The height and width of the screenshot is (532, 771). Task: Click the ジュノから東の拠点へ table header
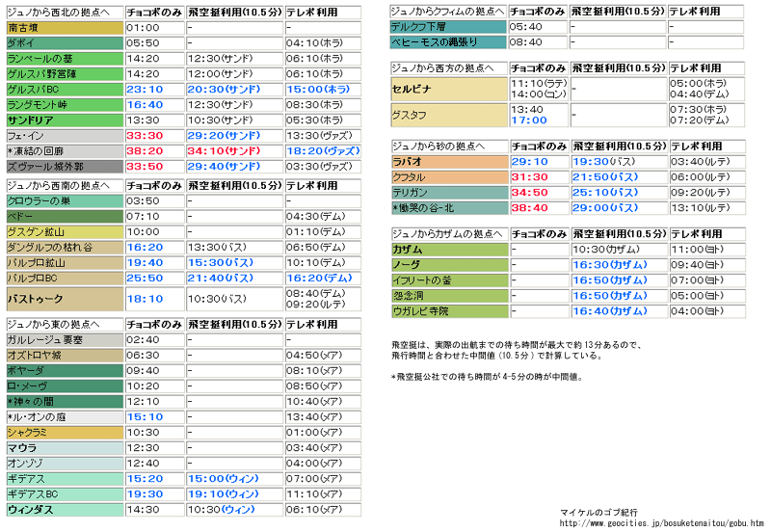65,325
